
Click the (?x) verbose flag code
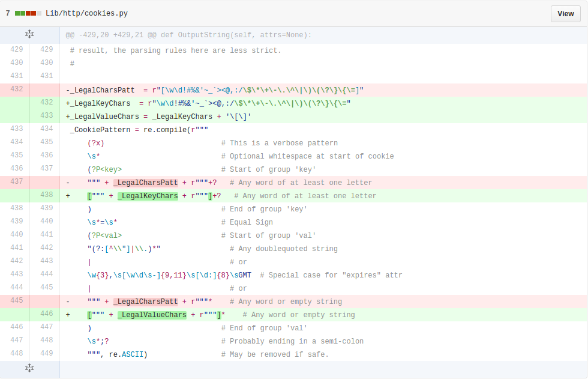point(95,143)
